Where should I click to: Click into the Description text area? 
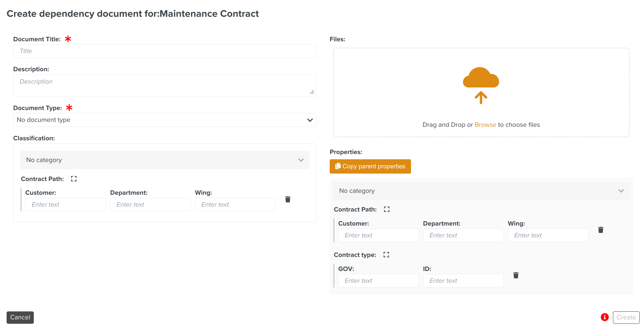click(x=165, y=85)
